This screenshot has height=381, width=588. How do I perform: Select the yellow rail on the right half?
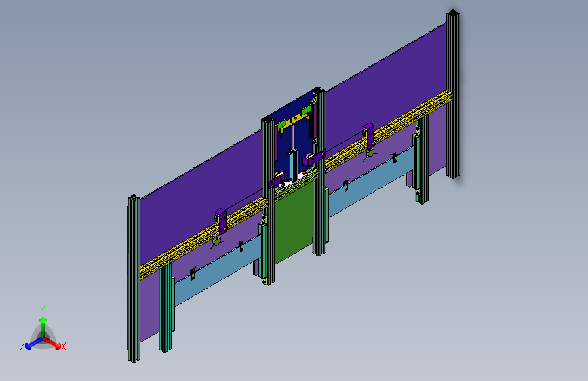[388, 132]
